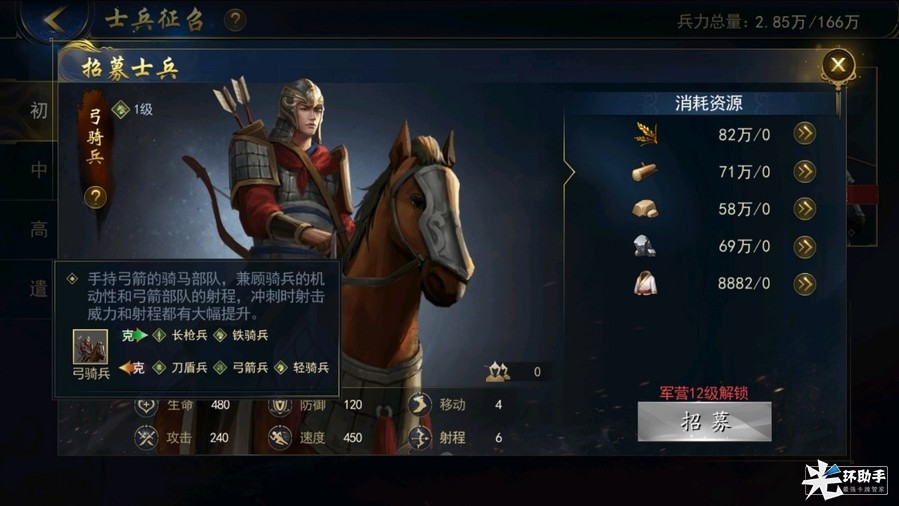
Task: Expand get-more arrow for 71万 wood
Action: pyautogui.click(x=804, y=171)
